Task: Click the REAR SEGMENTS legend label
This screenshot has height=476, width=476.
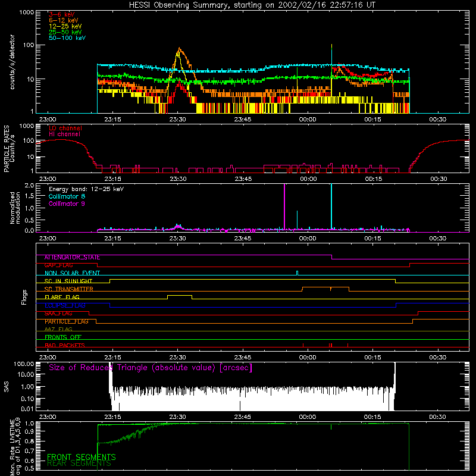Action: coord(79,464)
